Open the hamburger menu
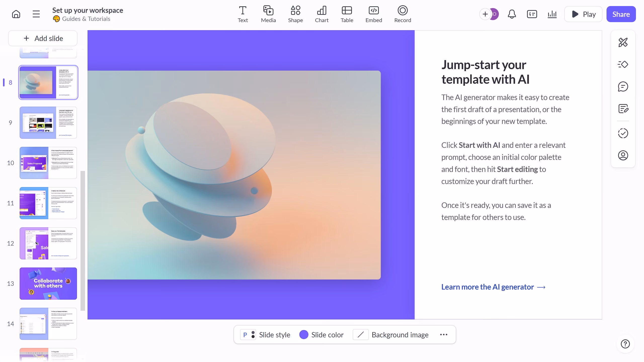 (x=36, y=14)
